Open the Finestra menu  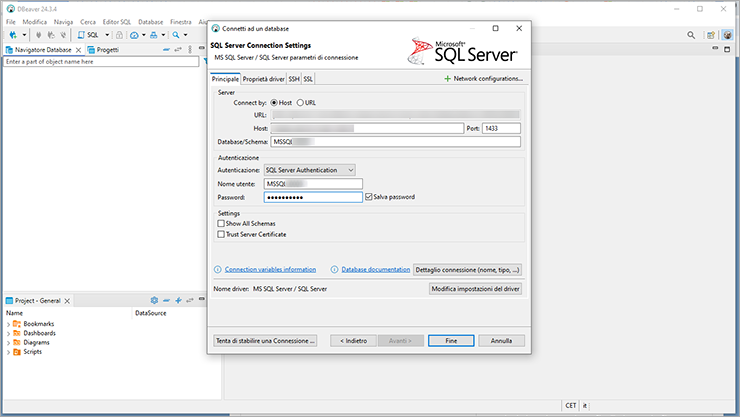pos(181,22)
